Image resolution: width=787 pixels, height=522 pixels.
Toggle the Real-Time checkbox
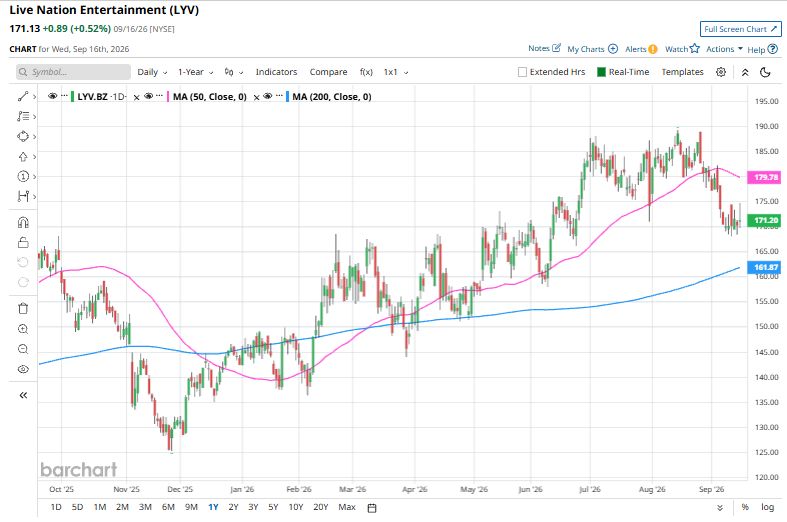tap(601, 72)
